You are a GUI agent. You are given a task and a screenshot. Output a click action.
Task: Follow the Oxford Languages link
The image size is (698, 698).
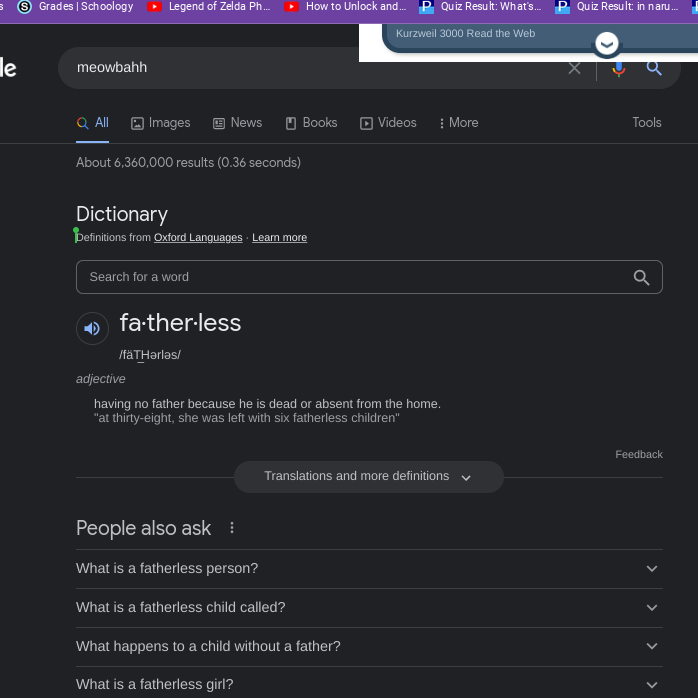pos(198,238)
